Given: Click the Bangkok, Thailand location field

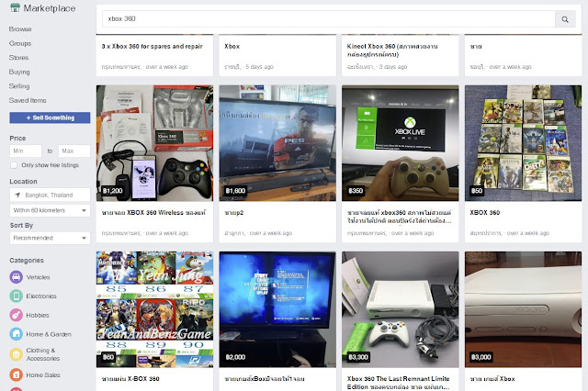Looking at the screenshot, I should pos(50,195).
